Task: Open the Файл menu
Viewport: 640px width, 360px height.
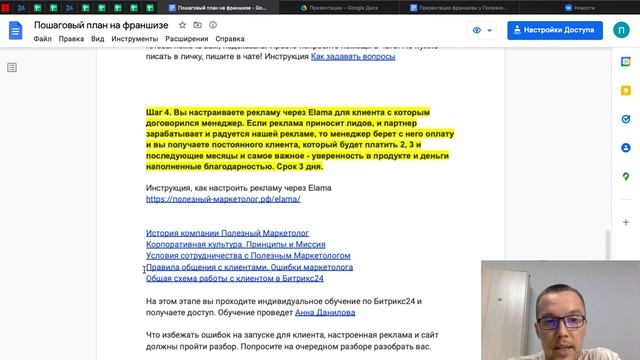Action: click(42, 39)
